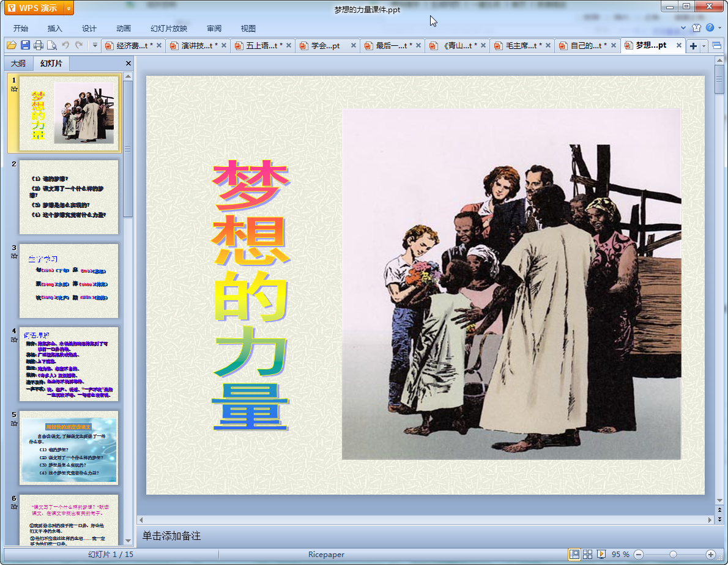Open Print Preview from quick toolbar

(52, 45)
